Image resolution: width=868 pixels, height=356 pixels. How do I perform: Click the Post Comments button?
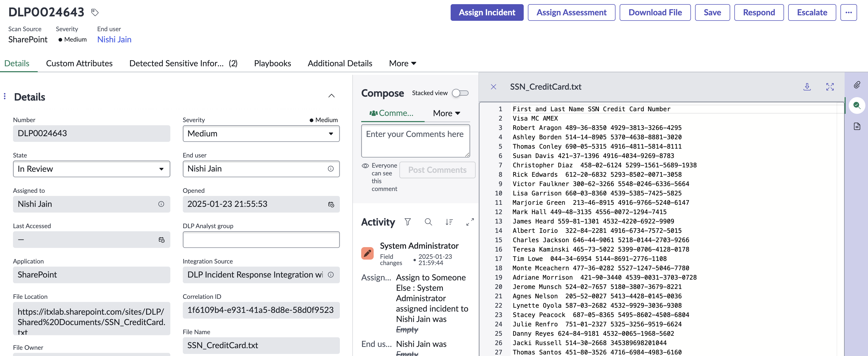[x=437, y=170]
